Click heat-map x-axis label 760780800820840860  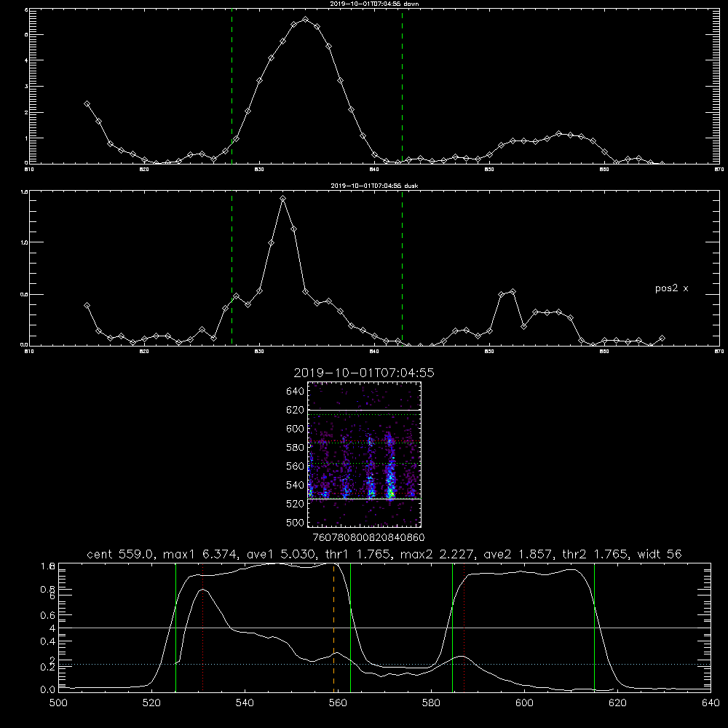coord(368,537)
